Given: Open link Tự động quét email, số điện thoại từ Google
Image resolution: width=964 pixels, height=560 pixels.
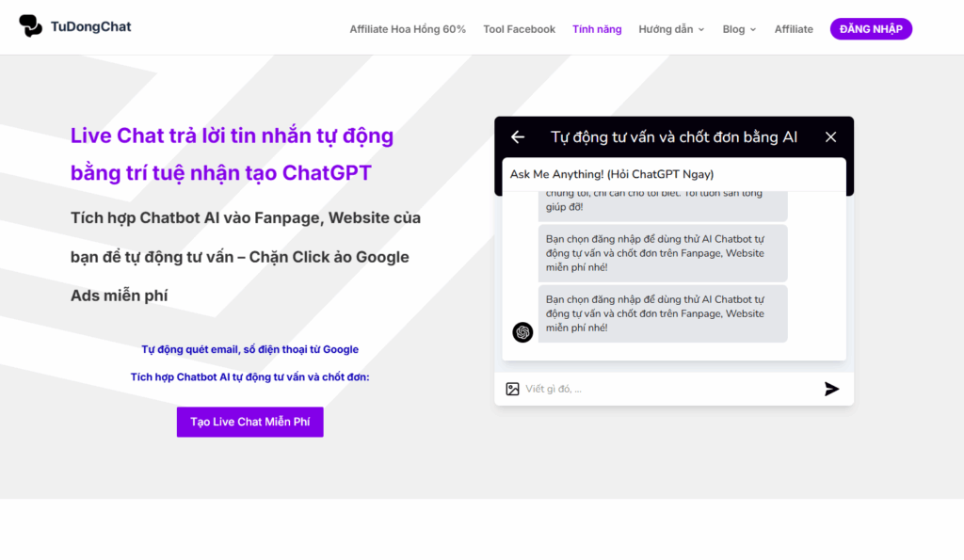Looking at the screenshot, I should pyautogui.click(x=249, y=349).
